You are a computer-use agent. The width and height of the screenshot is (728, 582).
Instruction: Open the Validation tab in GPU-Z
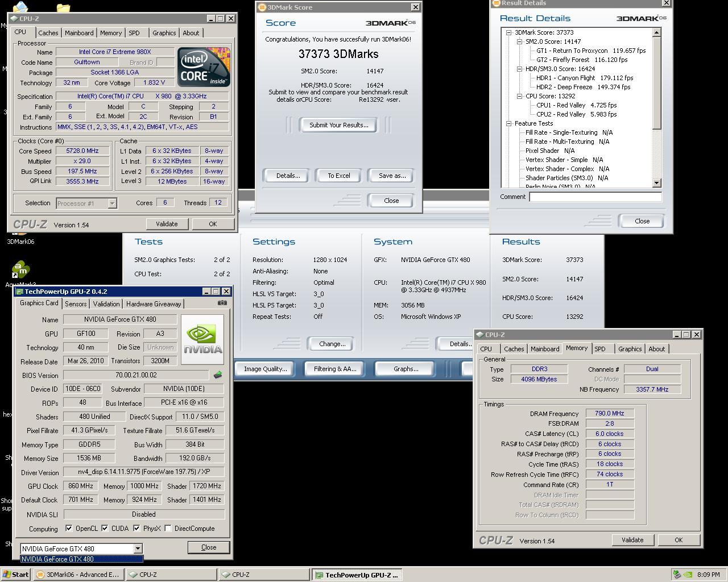point(106,304)
